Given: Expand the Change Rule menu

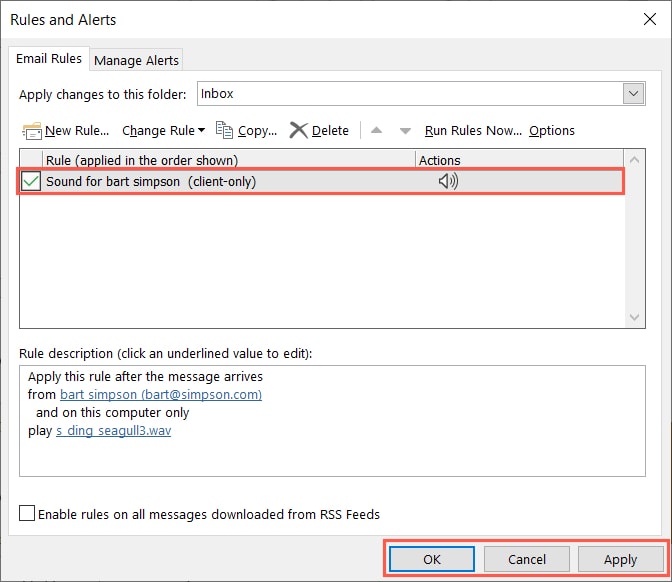Looking at the screenshot, I should coord(163,130).
